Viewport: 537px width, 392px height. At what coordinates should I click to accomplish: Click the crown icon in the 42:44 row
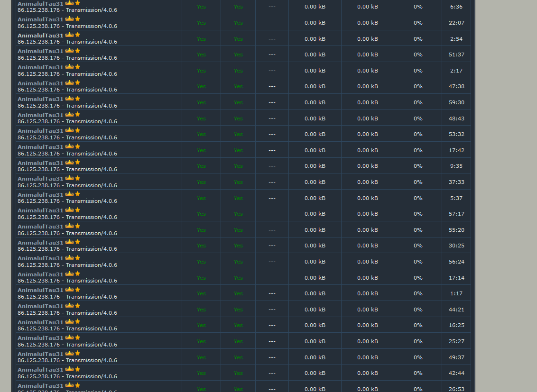(x=69, y=370)
